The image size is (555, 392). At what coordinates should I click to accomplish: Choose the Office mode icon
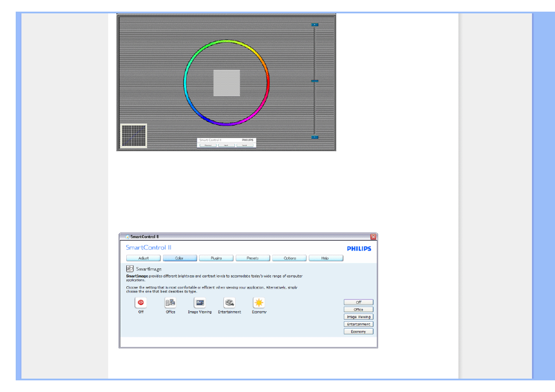click(170, 302)
